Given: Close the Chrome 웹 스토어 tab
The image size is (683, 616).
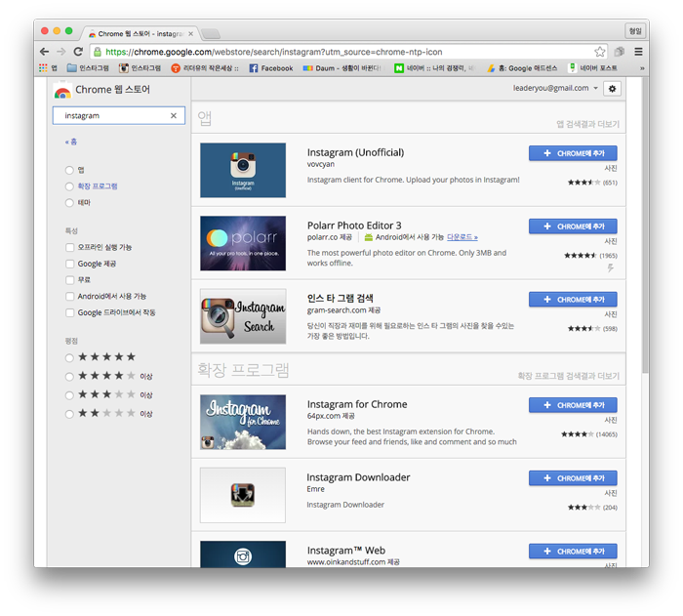Looking at the screenshot, I should click(191, 33).
